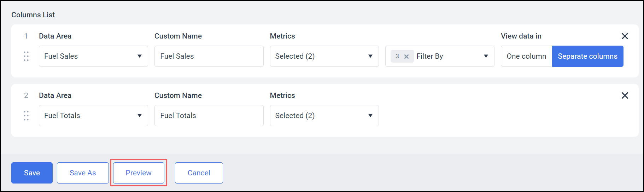Click the Save button
Screen dimensions: 644x192
point(32,173)
